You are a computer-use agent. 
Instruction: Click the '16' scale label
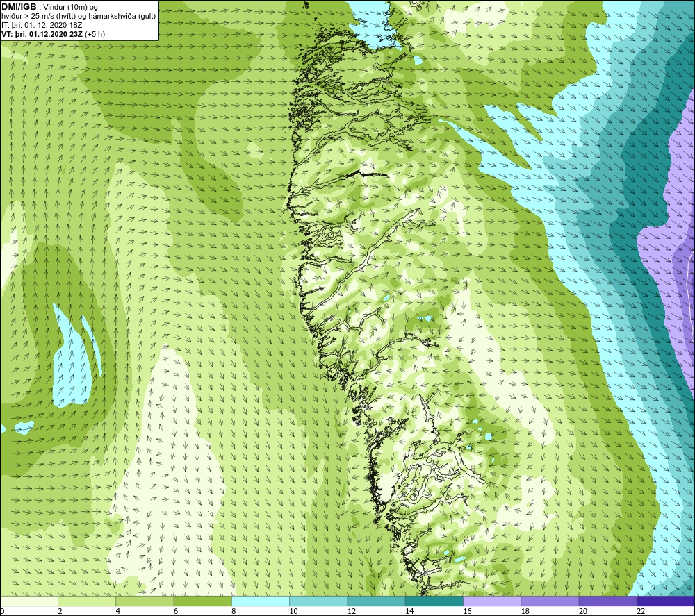(x=467, y=612)
